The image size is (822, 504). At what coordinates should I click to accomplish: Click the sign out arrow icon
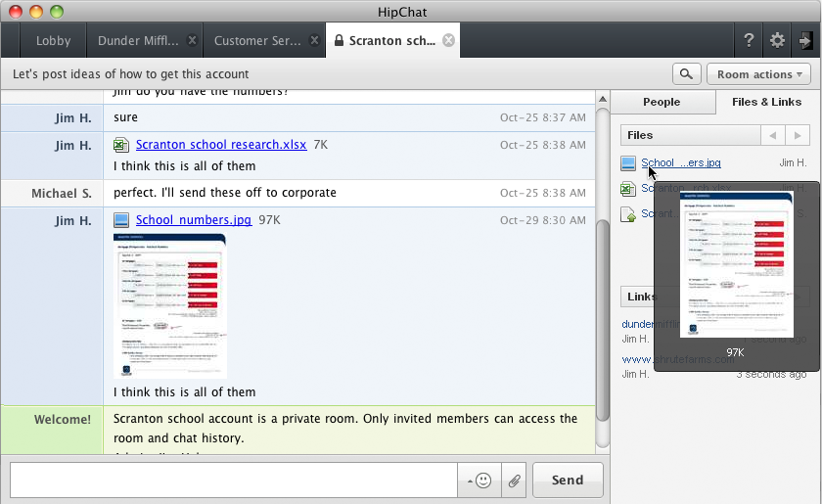(805, 40)
